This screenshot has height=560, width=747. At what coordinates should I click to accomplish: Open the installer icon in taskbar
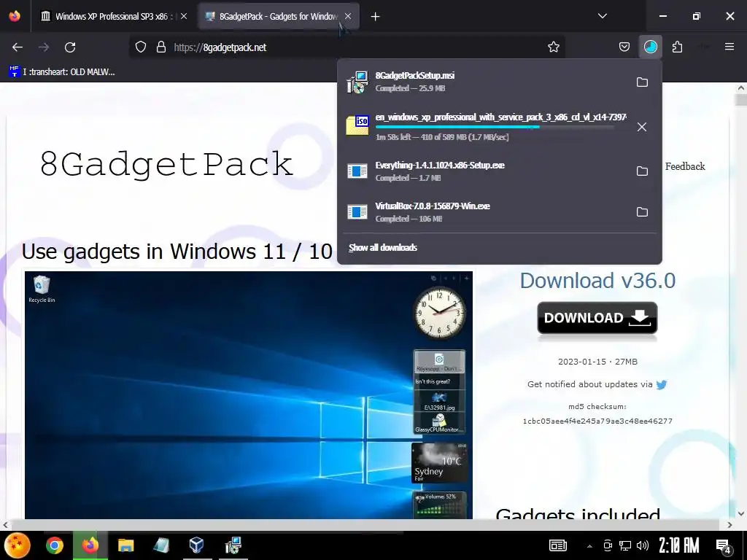(233, 545)
